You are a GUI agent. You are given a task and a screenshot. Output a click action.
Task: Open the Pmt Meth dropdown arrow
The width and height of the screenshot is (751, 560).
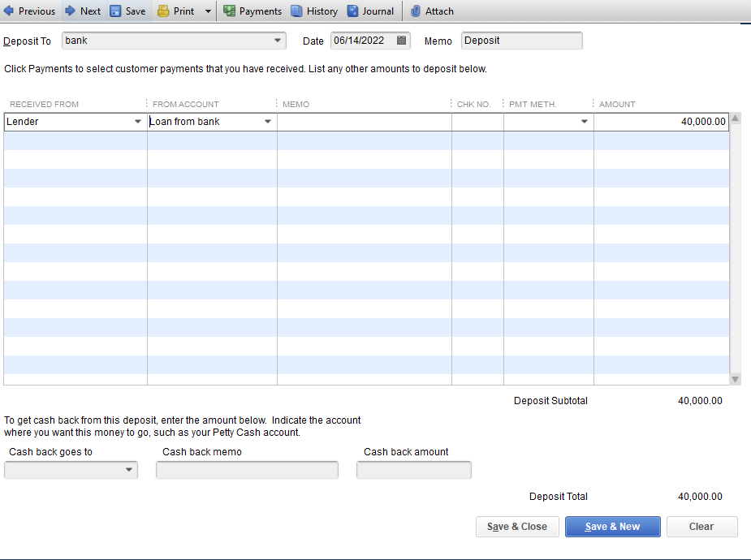click(x=585, y=122)
